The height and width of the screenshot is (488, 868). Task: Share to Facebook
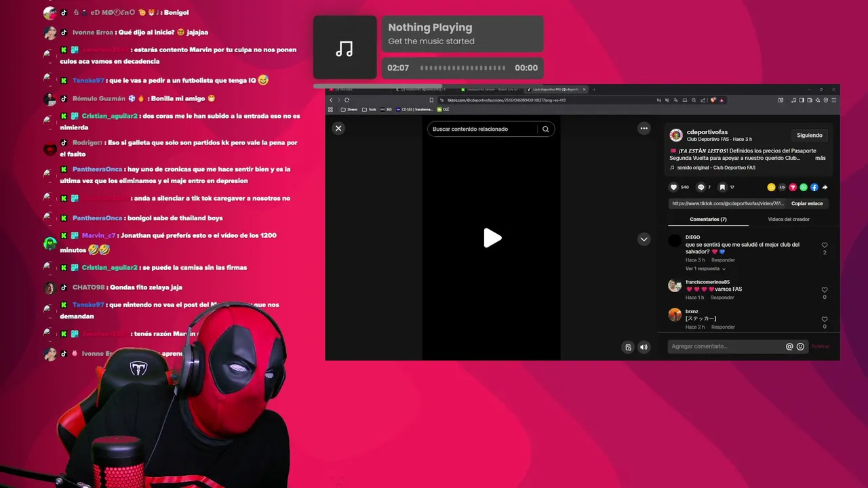click(x=814, y=187)
